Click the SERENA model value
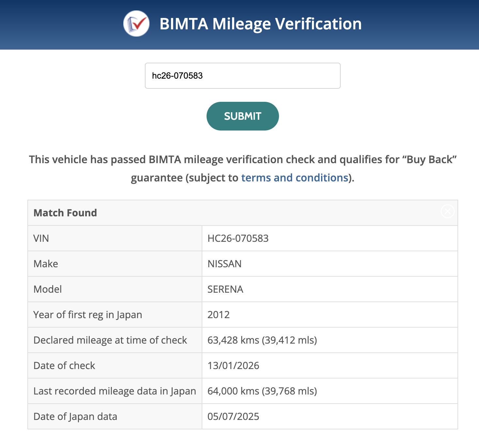The height and width of the screenshot is (448, 479). tap(225, 289)
